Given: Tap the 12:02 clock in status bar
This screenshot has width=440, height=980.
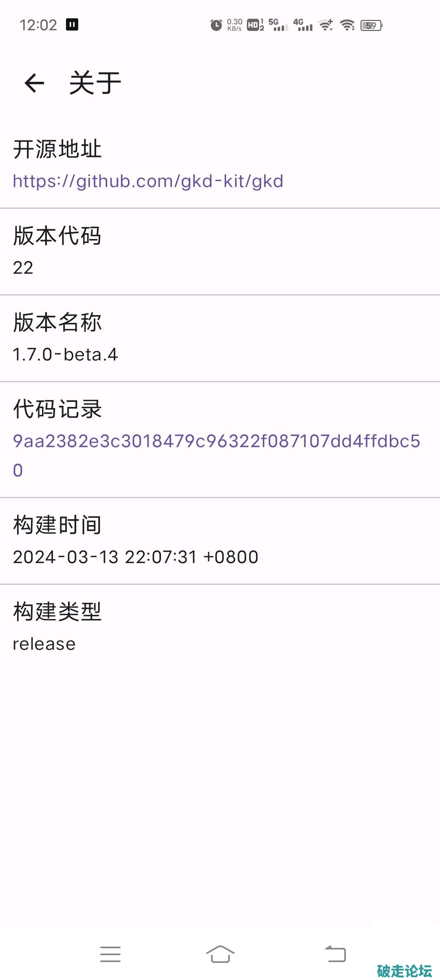Looking at the screenshot, I should point(38,25).
